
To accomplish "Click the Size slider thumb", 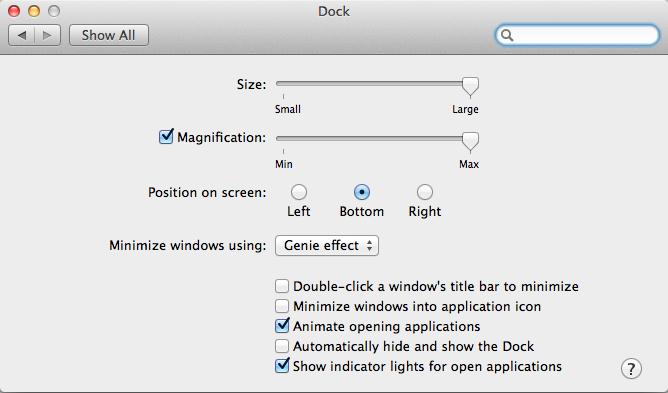I will tap(470, 86).
